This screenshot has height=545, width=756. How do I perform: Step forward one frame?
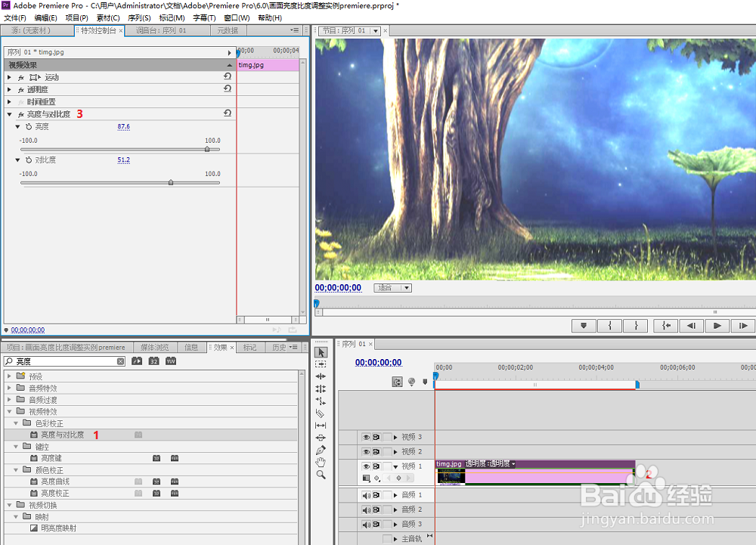pos(743,326)
